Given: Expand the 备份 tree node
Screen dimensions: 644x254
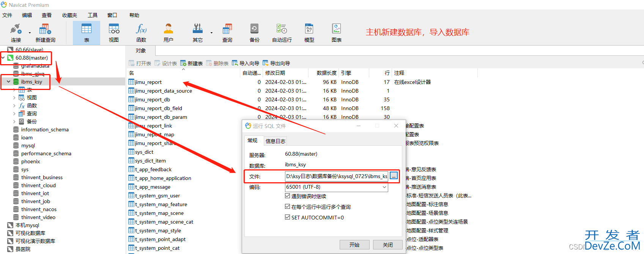Looking at the screenshot, I should 14,121.
